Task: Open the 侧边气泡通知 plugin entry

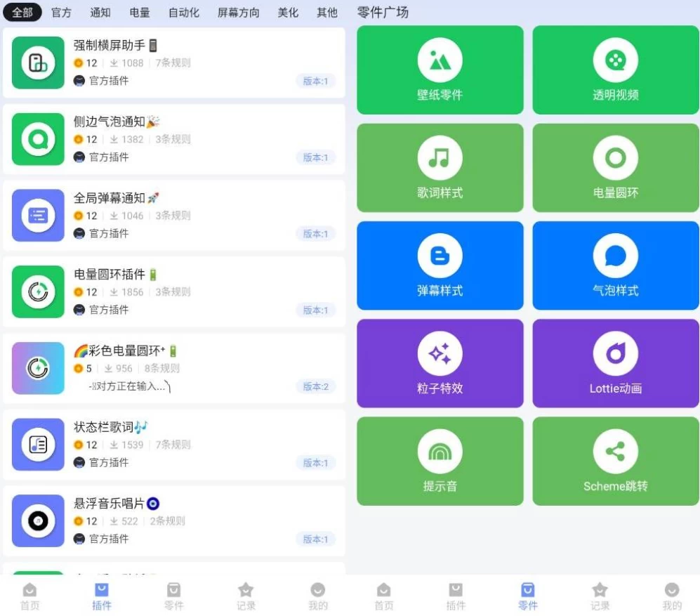Action: coord(174,139)
